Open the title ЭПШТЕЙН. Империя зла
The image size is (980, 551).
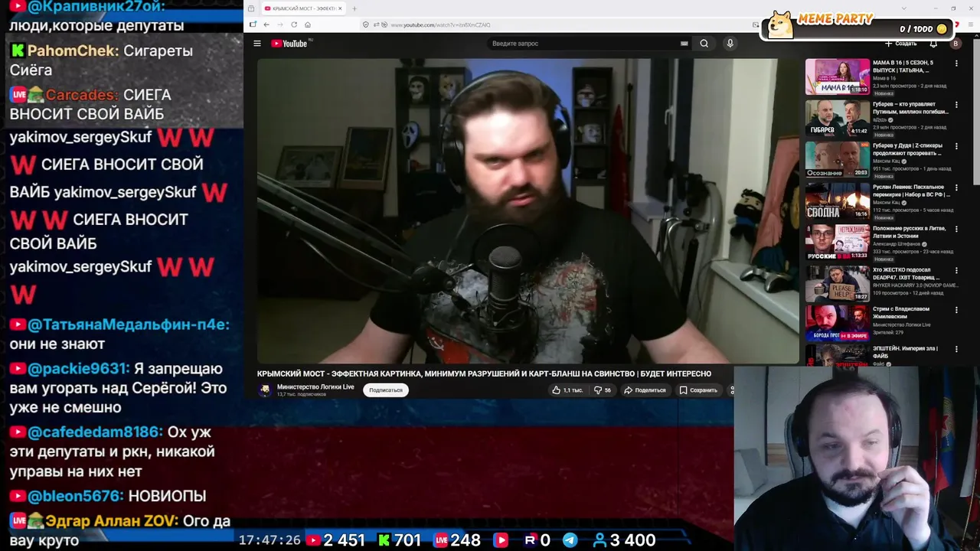point(905,352)
